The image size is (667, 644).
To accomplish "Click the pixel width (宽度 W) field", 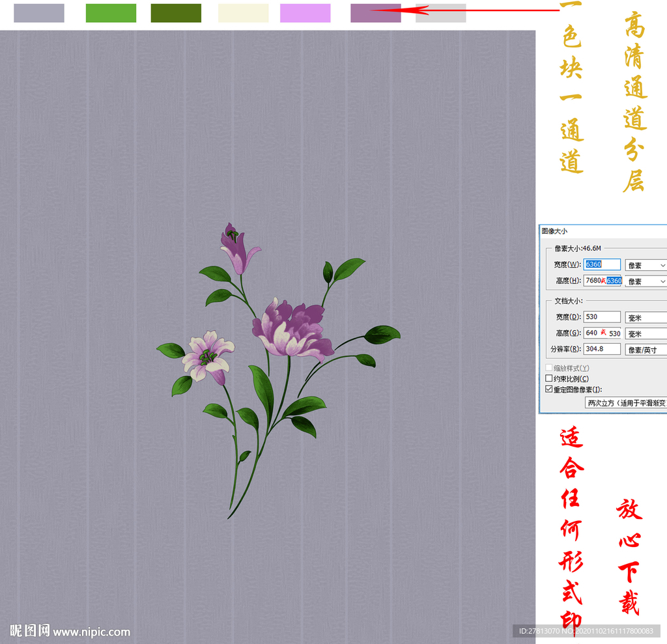I will [x=602, y=264].
